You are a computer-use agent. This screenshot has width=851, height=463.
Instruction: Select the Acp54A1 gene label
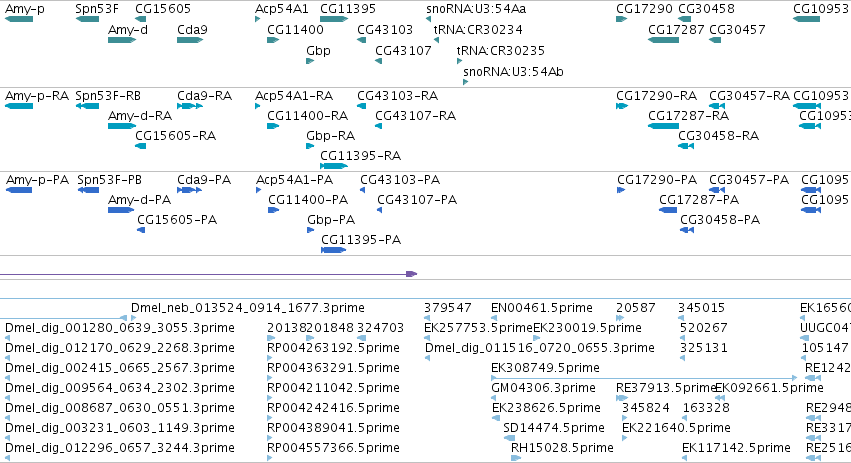[282, 9]
